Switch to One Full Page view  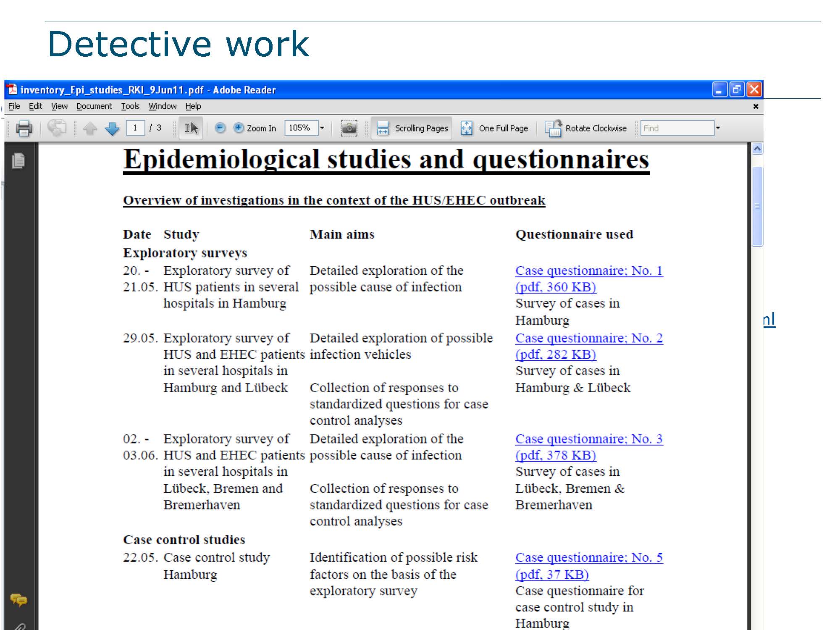click(x=494, y=128)
